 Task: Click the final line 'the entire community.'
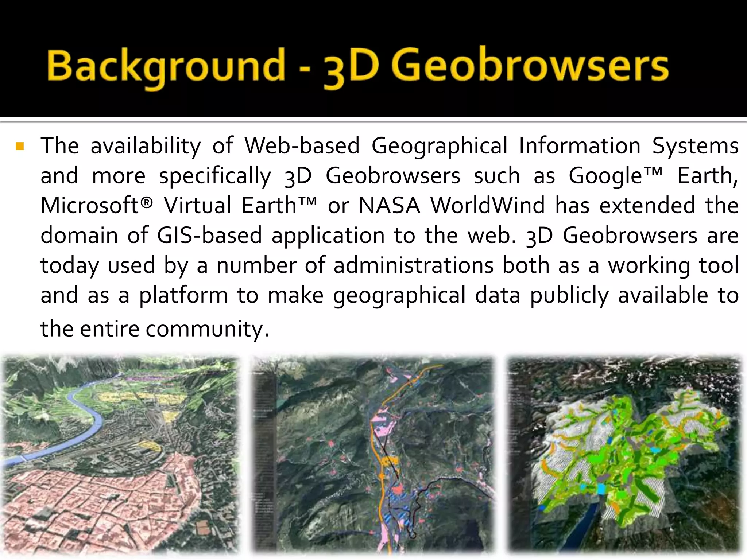155,329
